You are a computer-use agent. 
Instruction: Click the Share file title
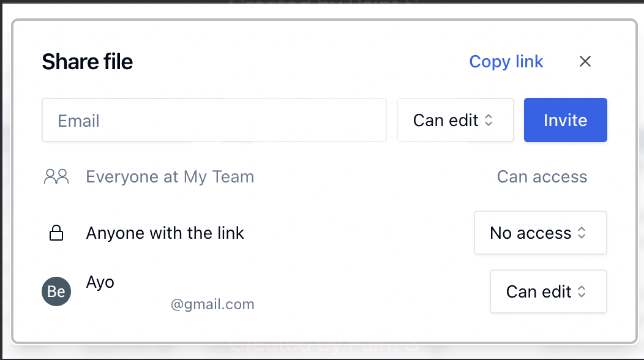tap(88, 62)
